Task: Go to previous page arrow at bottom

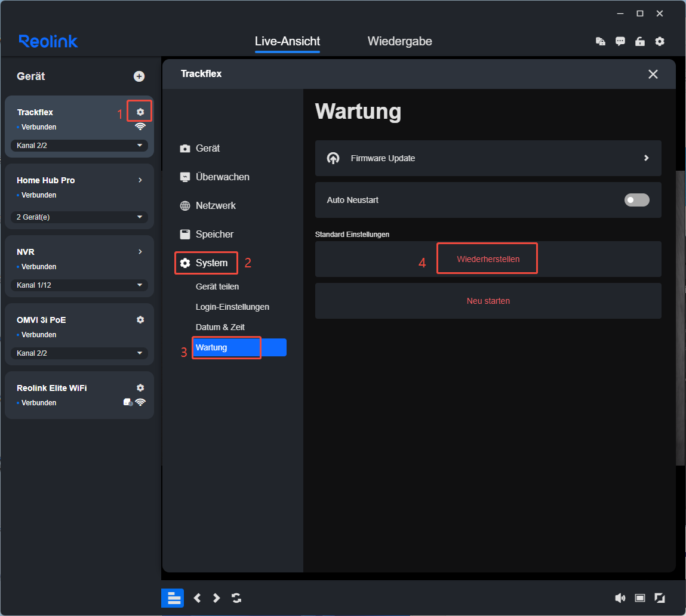Action: [x=197, y=597]
